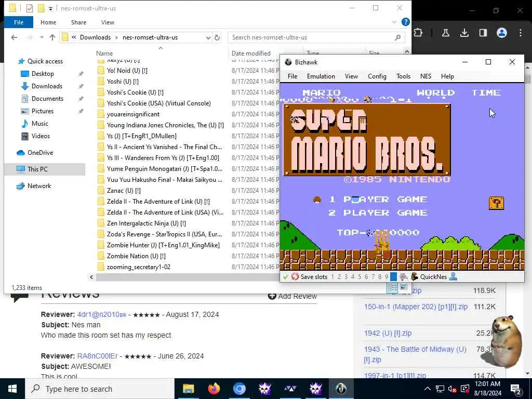Click the green checkmark in Bizhawk status bar
The image size is (532, 399).
coord(286,277)
